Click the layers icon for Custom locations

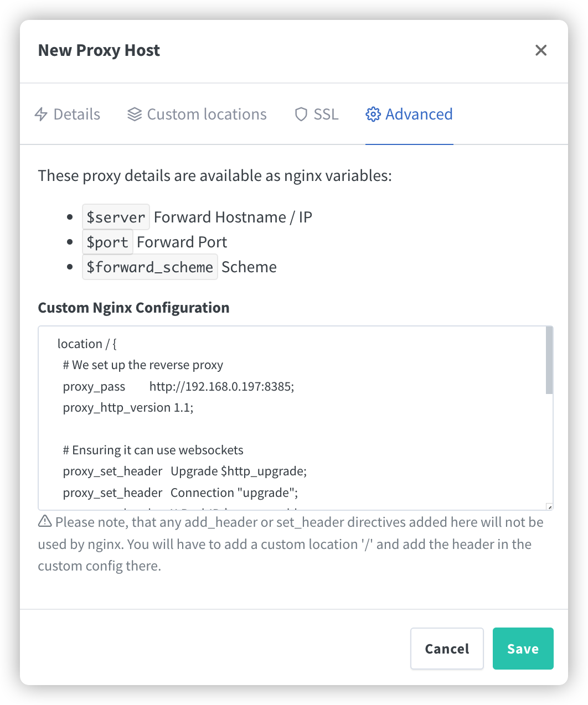pos(135,115)
